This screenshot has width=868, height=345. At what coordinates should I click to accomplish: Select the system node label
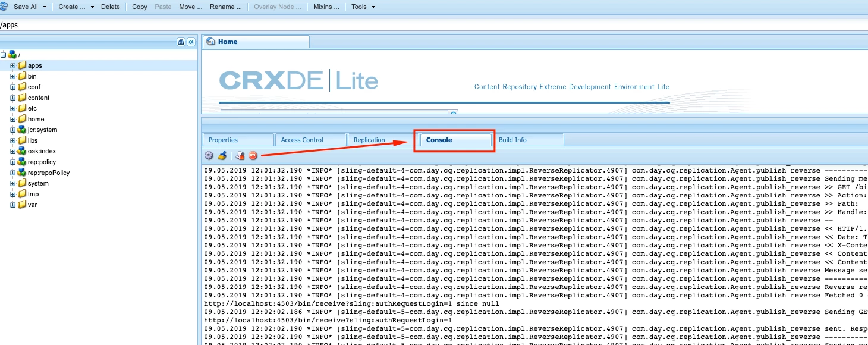[38, 183]
